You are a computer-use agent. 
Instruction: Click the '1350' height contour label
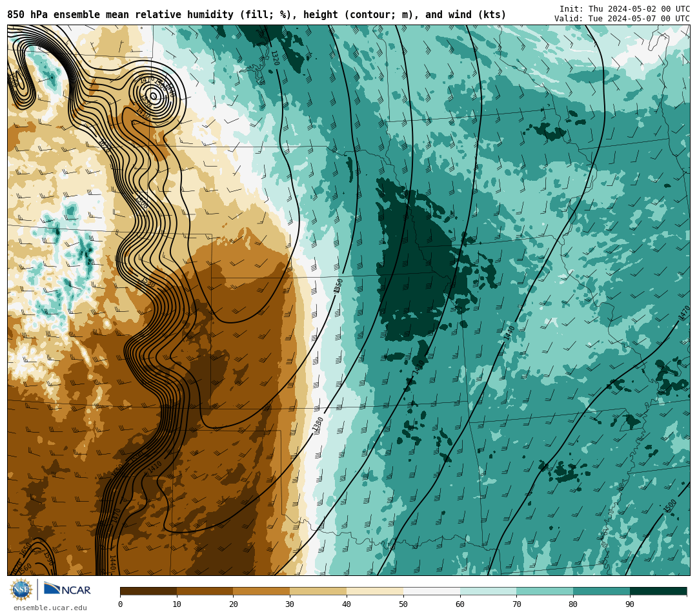coord(338,286)
